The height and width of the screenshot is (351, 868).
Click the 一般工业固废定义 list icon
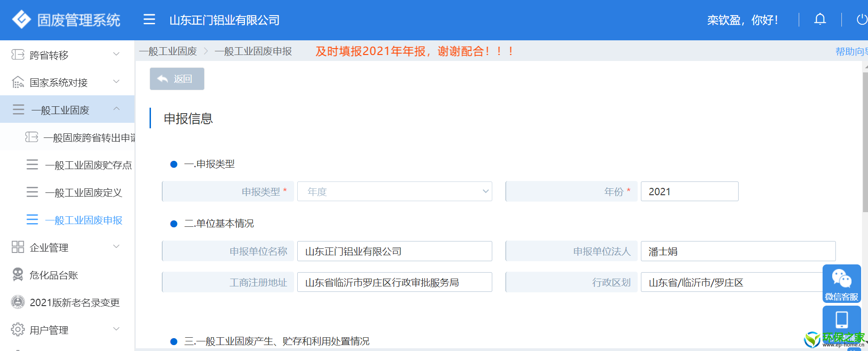32,192
